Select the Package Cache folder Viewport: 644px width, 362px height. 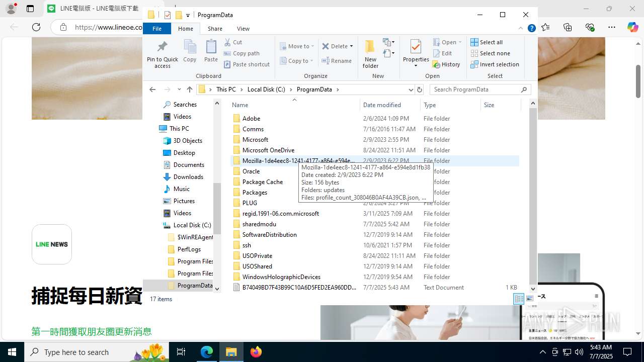263,182
